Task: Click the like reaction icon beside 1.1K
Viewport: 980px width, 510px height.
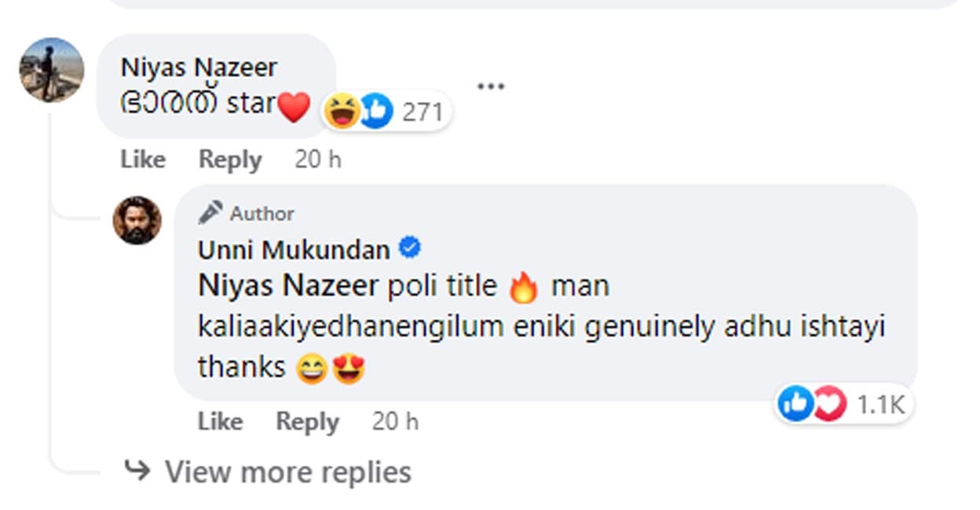Action: (x=795, y=404)
